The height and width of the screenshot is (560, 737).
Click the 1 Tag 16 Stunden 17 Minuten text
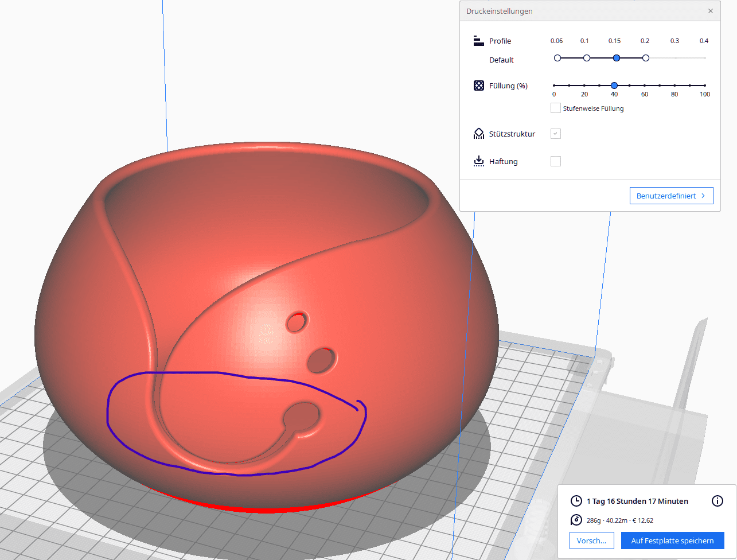click(637, 501)
